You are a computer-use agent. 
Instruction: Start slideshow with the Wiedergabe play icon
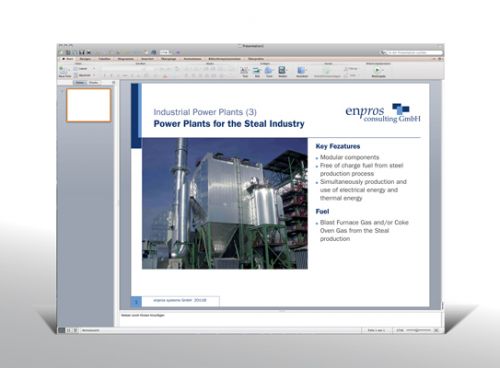378,70
